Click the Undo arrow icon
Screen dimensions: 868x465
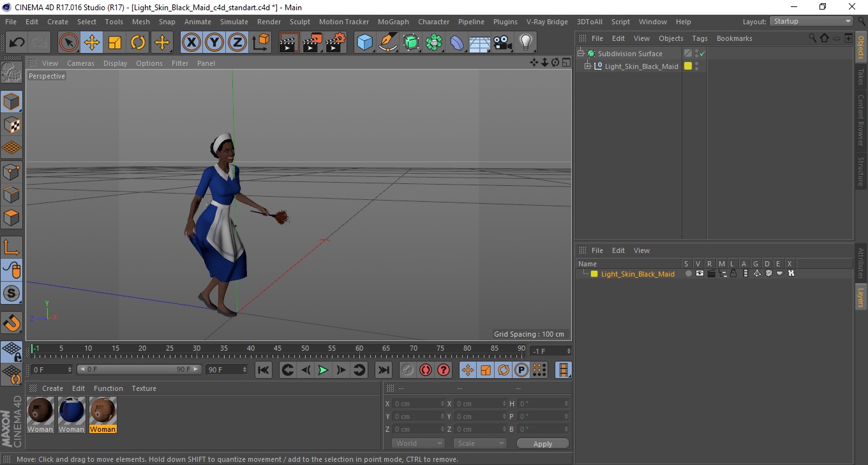tap(17, 43)
